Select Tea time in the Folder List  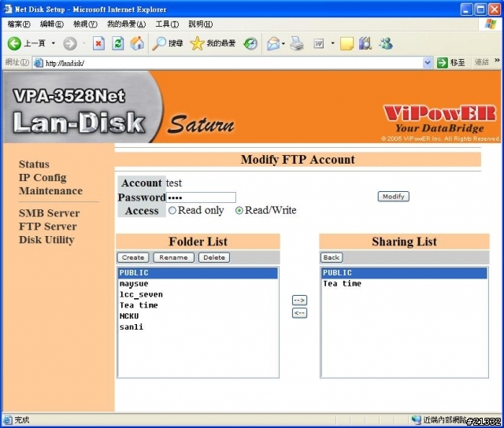click(x=198, y=305)
